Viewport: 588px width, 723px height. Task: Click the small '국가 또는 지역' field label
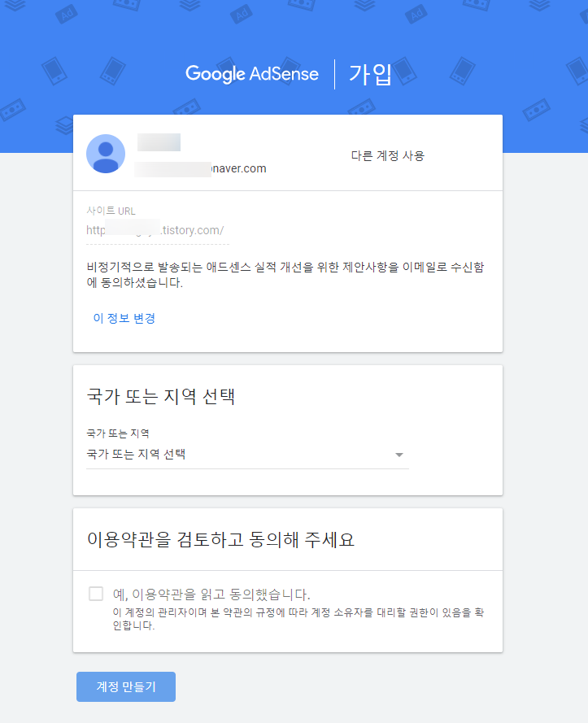tap(118, 433)
